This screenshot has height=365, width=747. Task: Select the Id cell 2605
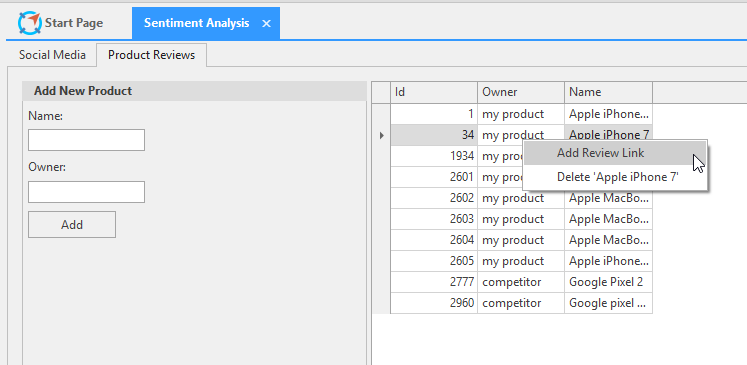pyautogui.click(x=434, y=261)
